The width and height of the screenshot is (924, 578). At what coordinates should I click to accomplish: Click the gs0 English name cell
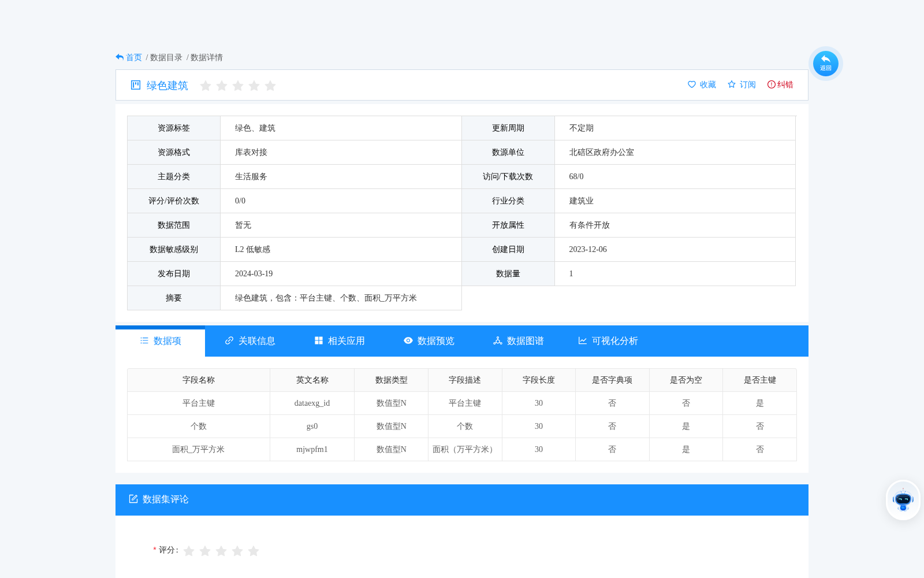(x=312, y=427)
